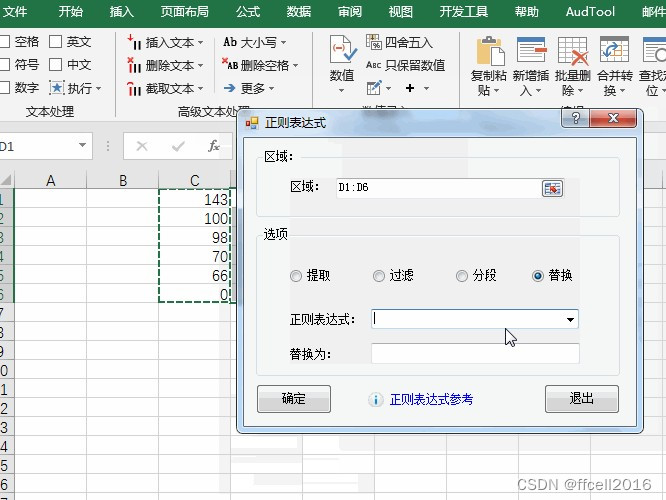This screenshot has height=500, width=666.
Task: Click the 执行 star icon
Action: pyautogui.click(x=56, y=88)
